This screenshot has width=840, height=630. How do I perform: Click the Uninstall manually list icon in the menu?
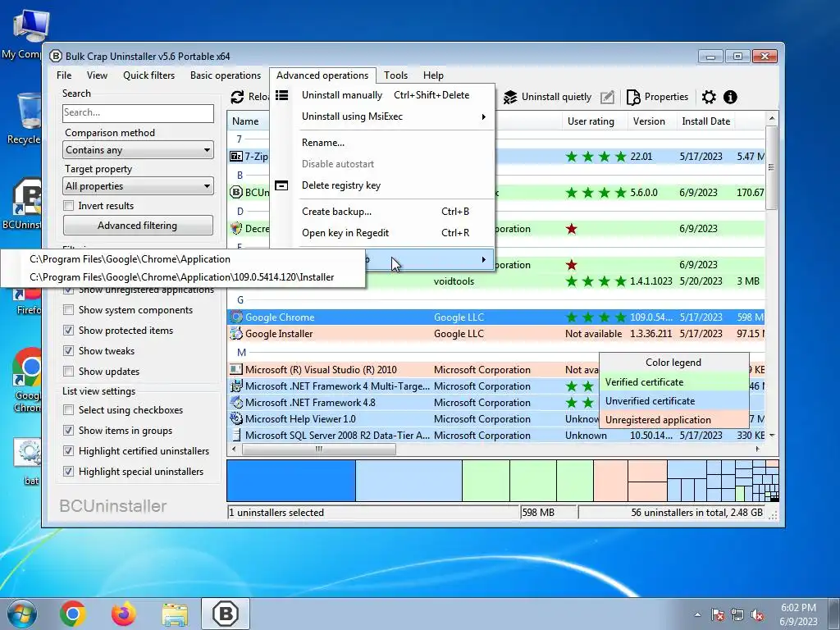(x=282, y=95)
